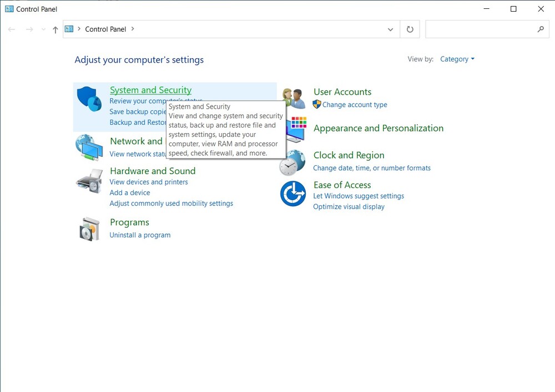This screenshot has height=392, width=555.
Task: Click the User Accounts people icon
Action: (294, 99)
